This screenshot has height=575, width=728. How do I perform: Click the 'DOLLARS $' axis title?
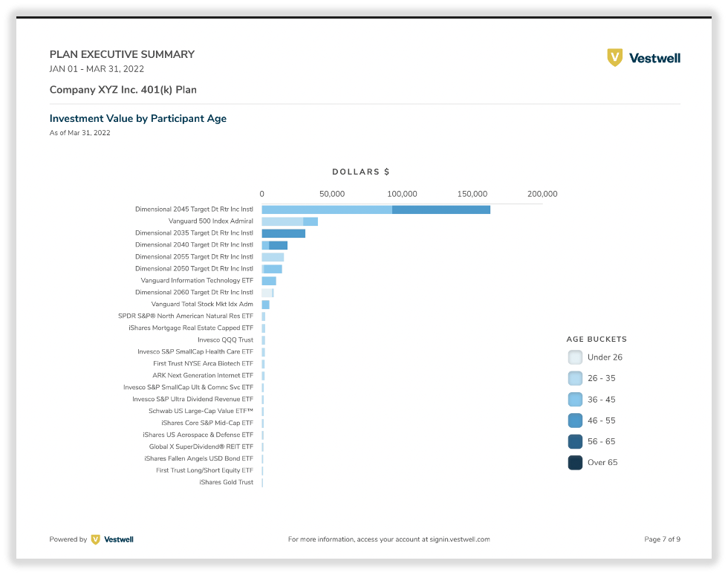click(x=361, y=172)
